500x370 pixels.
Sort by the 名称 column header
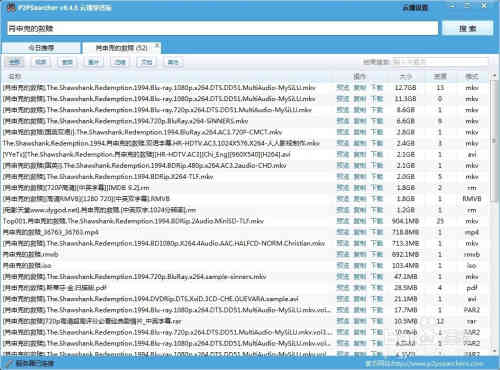(x=15, y=77)
